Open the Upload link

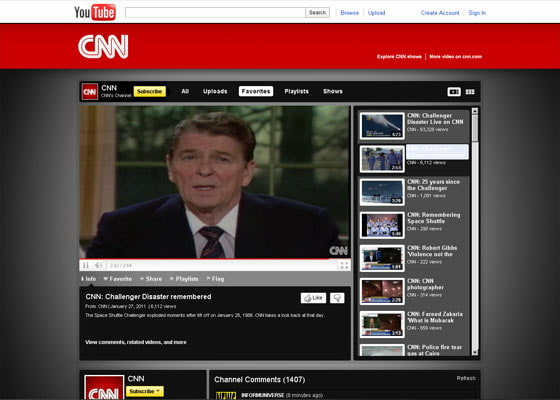tap(376, 13)
